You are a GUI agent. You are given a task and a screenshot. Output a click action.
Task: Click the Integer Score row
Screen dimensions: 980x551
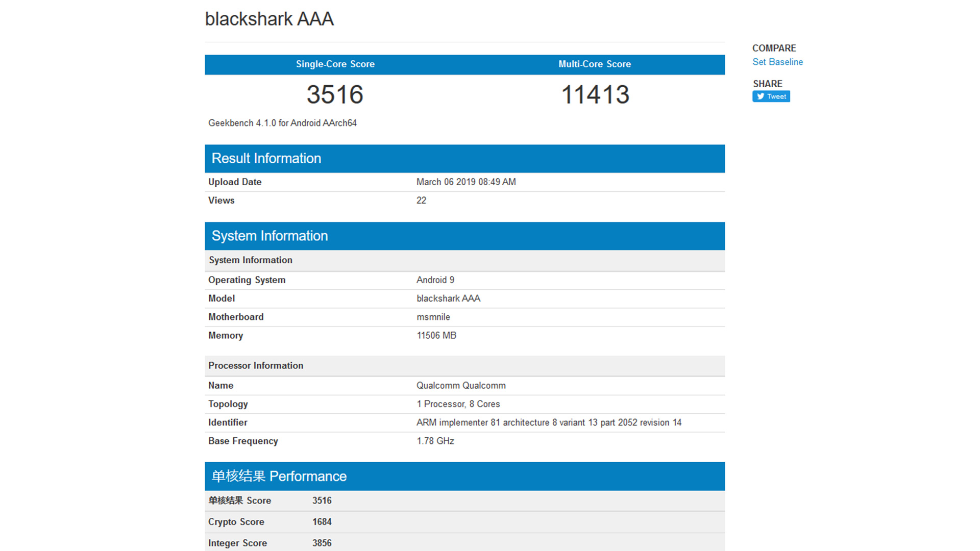click(237, 543)
